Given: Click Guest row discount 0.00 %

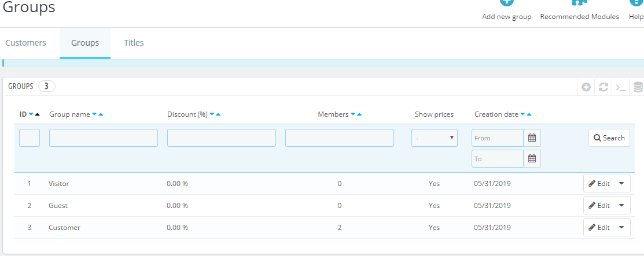Looking at the screenshot, I should (178, 206).
